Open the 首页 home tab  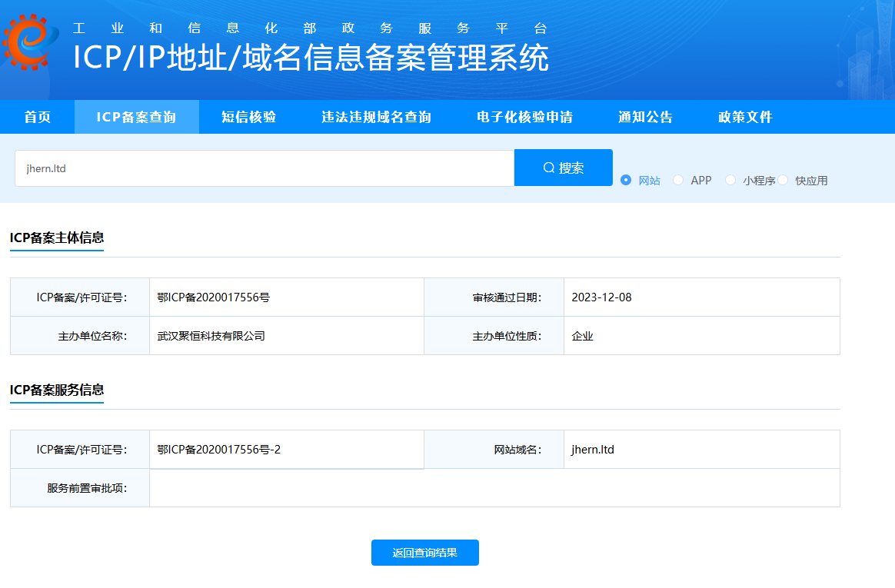coord(38,117)
